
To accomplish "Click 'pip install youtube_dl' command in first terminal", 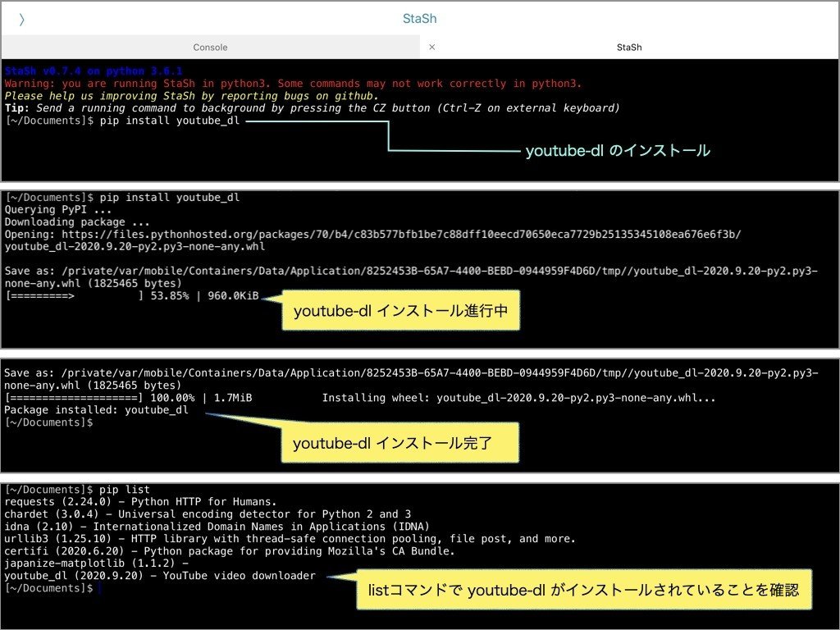I will [170, 121].
